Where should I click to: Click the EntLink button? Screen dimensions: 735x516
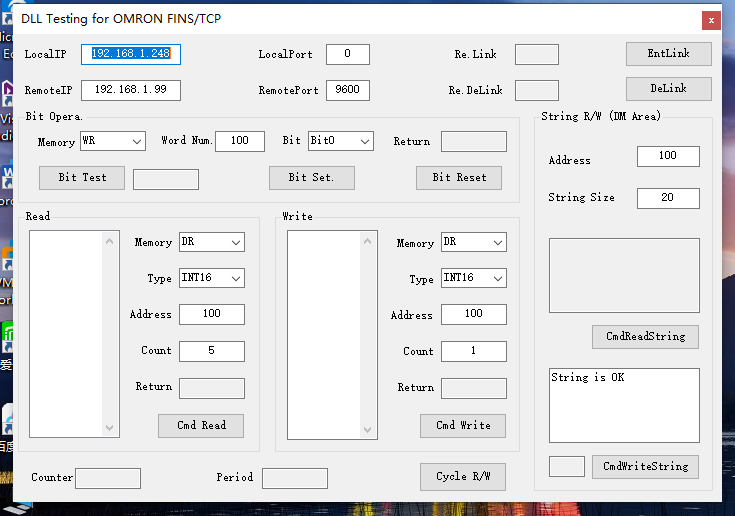(668, 54)
